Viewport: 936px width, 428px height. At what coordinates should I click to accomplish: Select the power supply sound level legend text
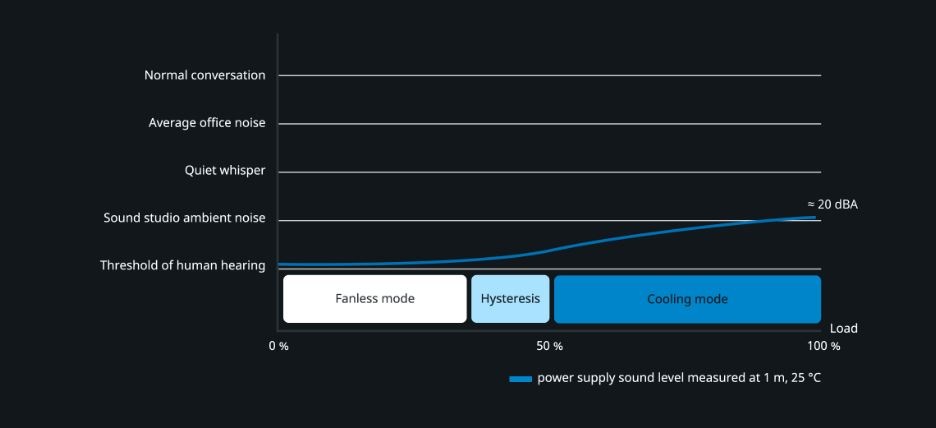pos(679,378)
